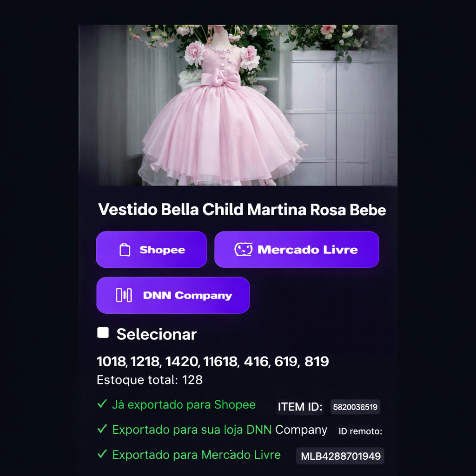The height and width of the screenshot is (476, 476).
Task: Click the Selecionar label text
Action: click(157, 334)
